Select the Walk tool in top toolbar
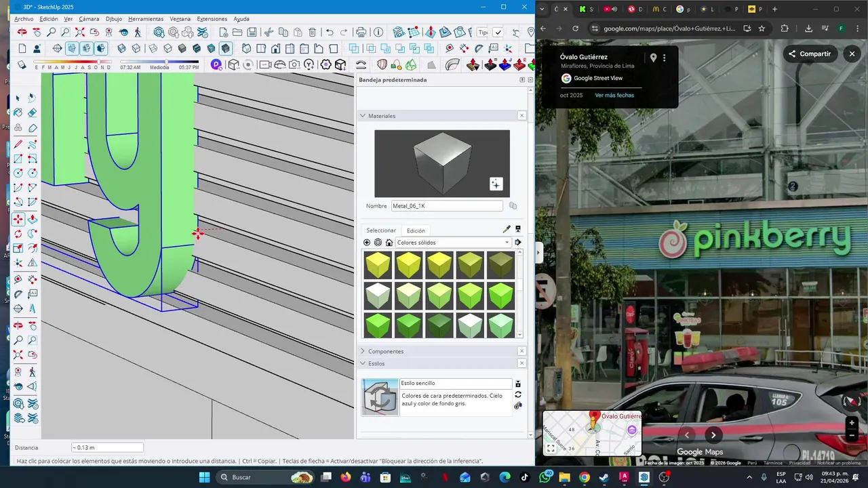The width and height of the screenshot is (868, 488). [138, 32]
